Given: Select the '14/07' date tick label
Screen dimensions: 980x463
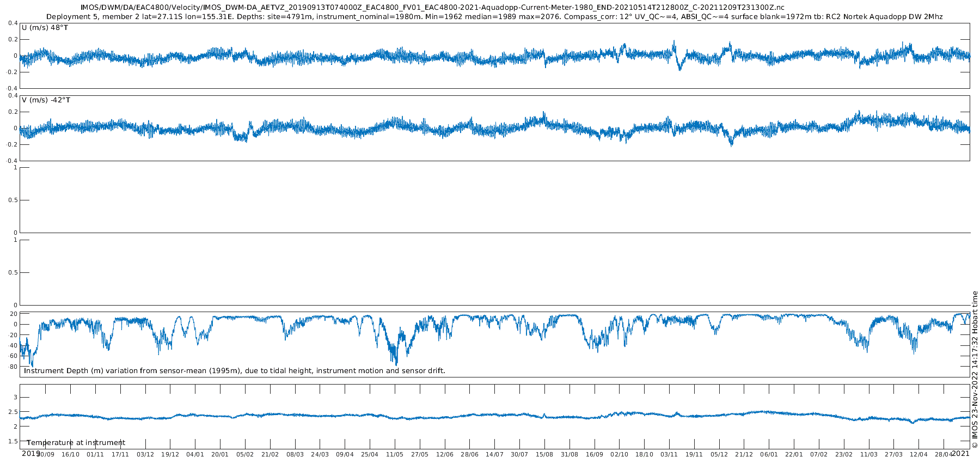Looking at the screenshot, I should [x=494, y=454].
